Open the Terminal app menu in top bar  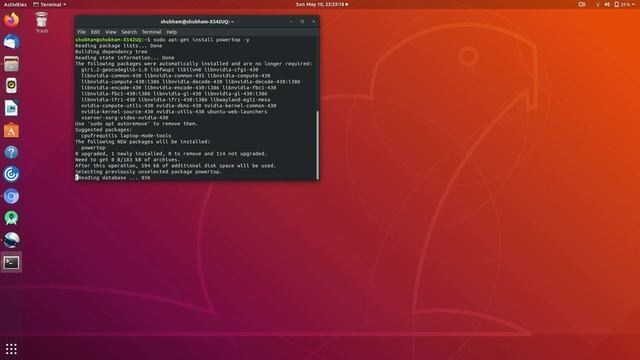point(49,4)
